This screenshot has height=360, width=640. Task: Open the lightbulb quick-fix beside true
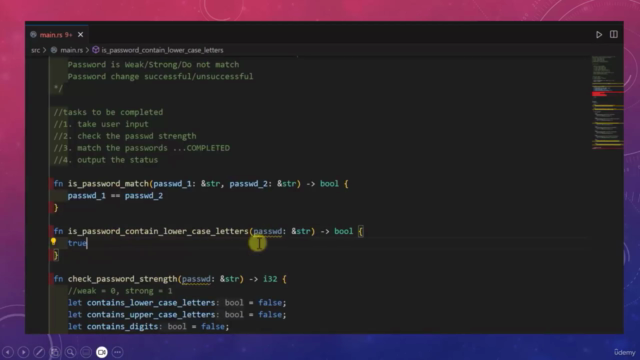[x=53, y=242]
